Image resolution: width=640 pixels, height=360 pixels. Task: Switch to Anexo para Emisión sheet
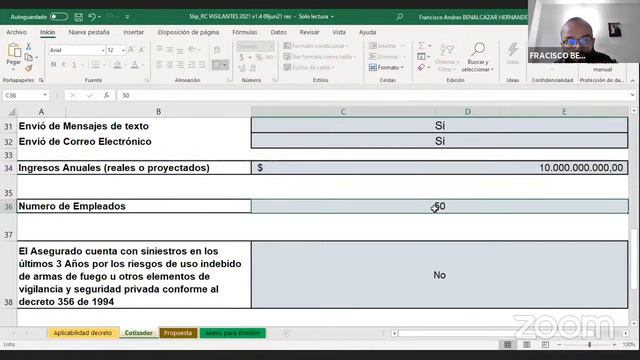(x=232, y=333)
